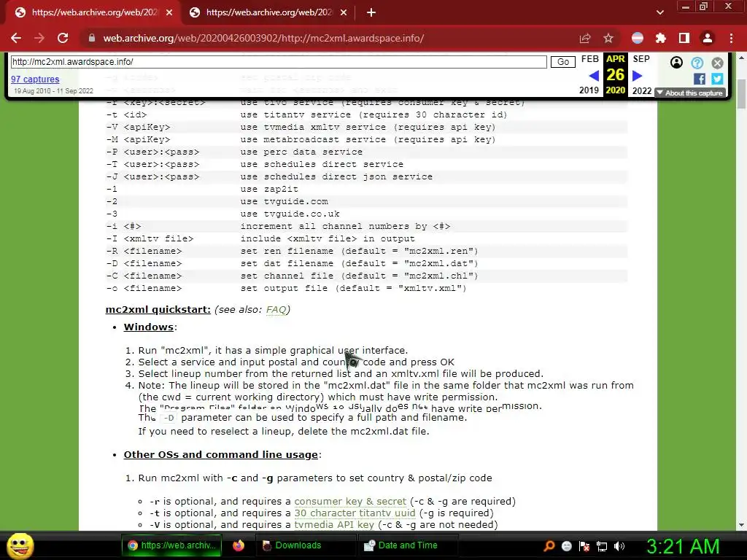The width and height of the screenshot is (747, 560).
Task: Click the 'mc2xml quickstart:' heading
Action: 158,309
